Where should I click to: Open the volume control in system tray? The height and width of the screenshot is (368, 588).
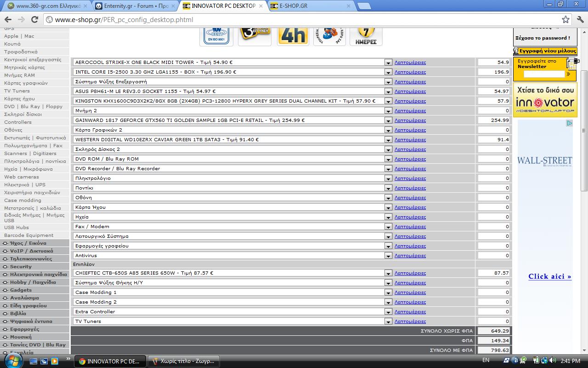point(552,361)
